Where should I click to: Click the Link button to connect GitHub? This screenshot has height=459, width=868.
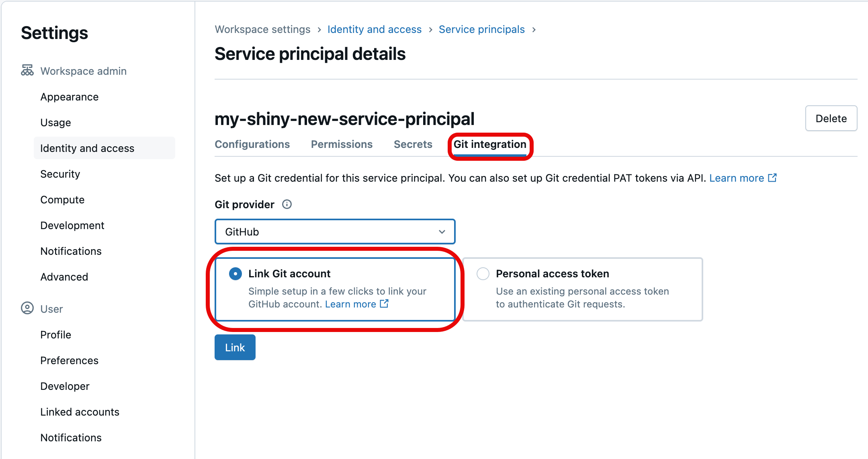click(235, 347)
